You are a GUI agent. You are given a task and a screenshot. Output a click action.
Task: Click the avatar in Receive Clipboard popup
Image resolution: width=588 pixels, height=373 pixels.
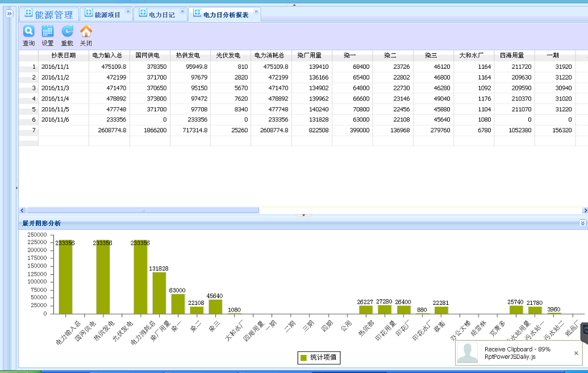pyautogui.click(x=468, y=353)
